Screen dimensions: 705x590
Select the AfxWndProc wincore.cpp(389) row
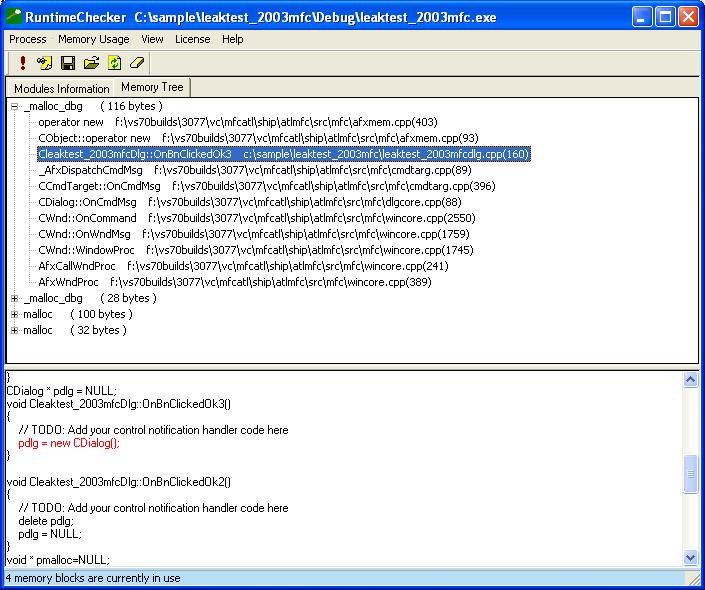tap(235, 282)
